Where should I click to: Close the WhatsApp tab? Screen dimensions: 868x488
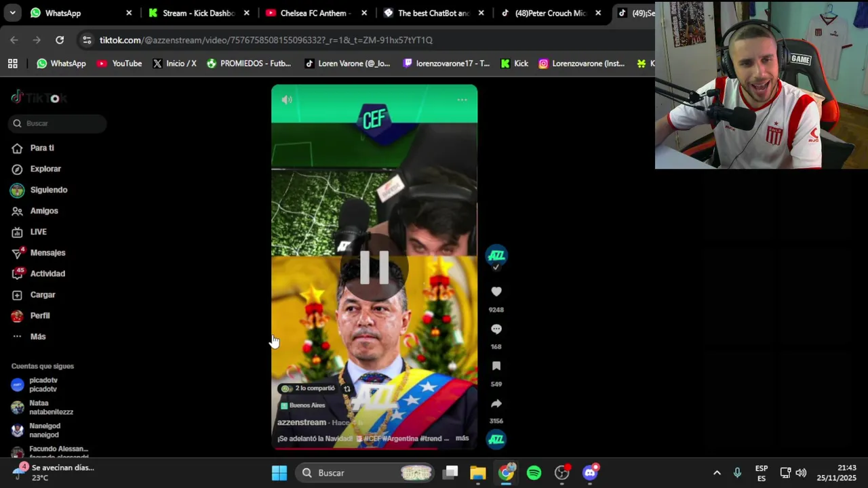[x=129, y=13]
